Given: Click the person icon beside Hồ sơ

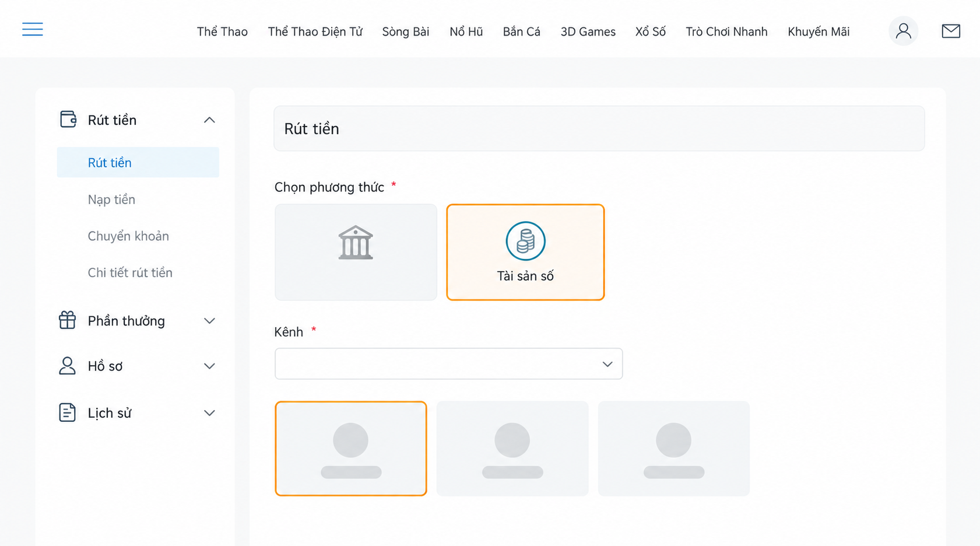Looking at the screenshot, I should pos(67,366).
